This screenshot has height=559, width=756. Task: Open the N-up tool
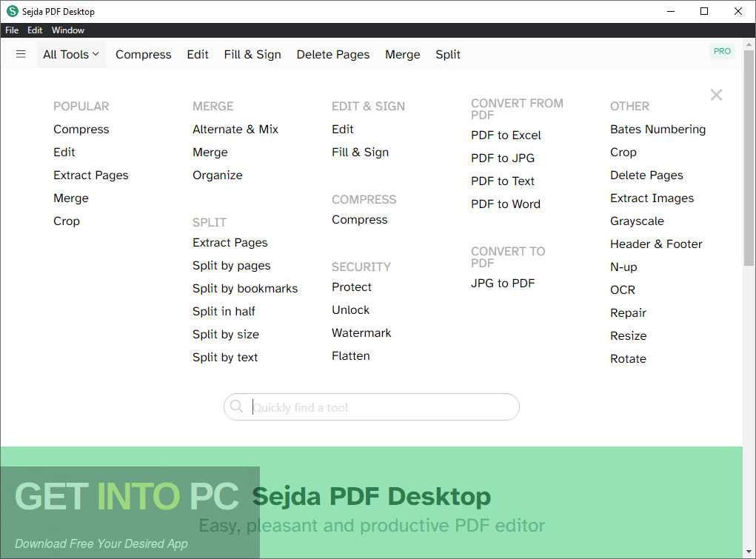(623, 267)
